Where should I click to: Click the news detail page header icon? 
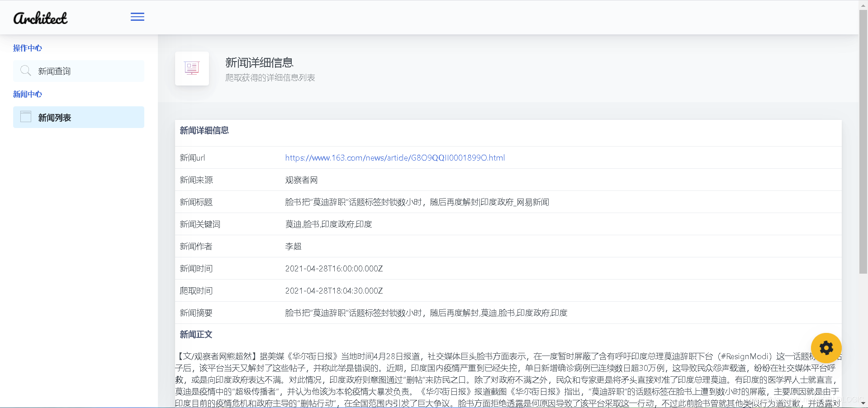(x=192, y=68)
